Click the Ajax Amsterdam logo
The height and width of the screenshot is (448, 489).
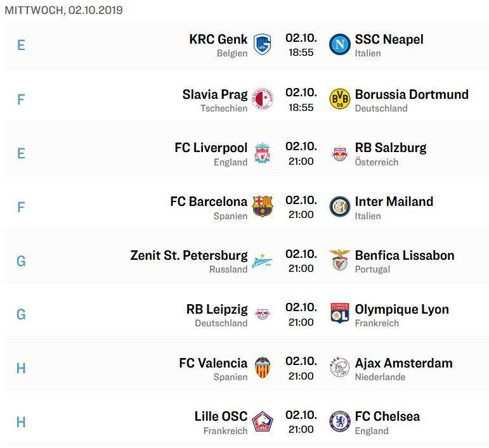(339, 368)
